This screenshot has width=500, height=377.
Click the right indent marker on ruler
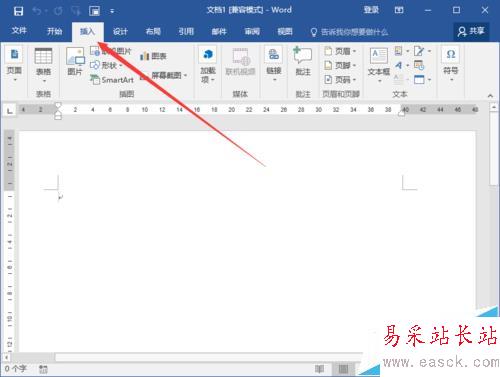tap(401, 114)
